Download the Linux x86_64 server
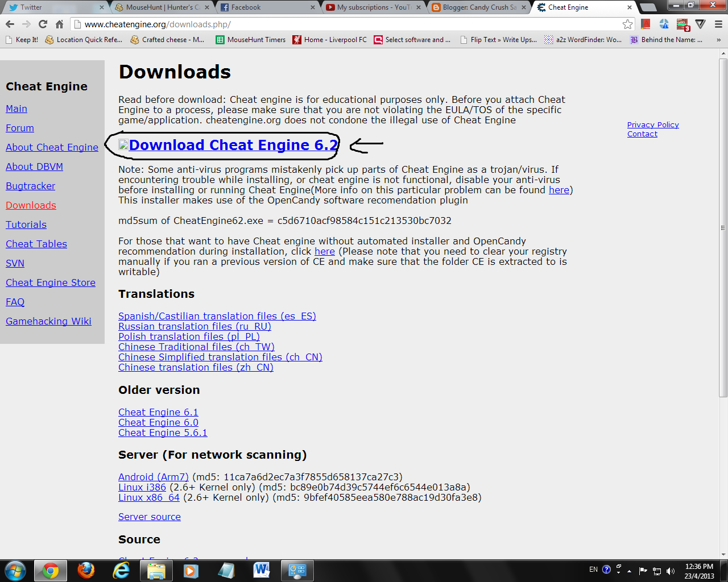This screenshot has height=582, width=728. (x=149, y=497)
